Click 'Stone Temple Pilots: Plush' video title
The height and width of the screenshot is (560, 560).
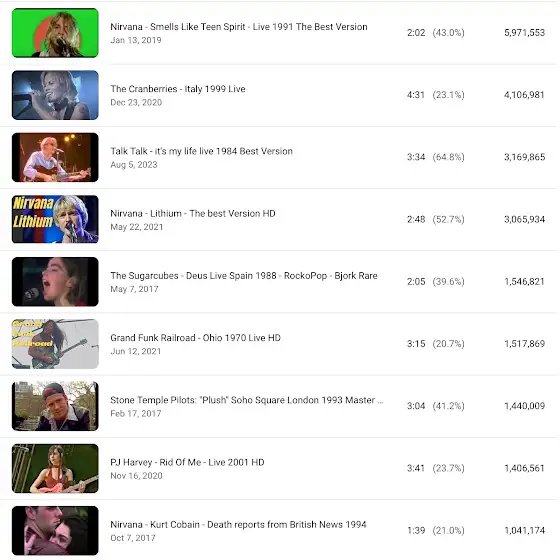pyautogui.click(x=247, y=400)
